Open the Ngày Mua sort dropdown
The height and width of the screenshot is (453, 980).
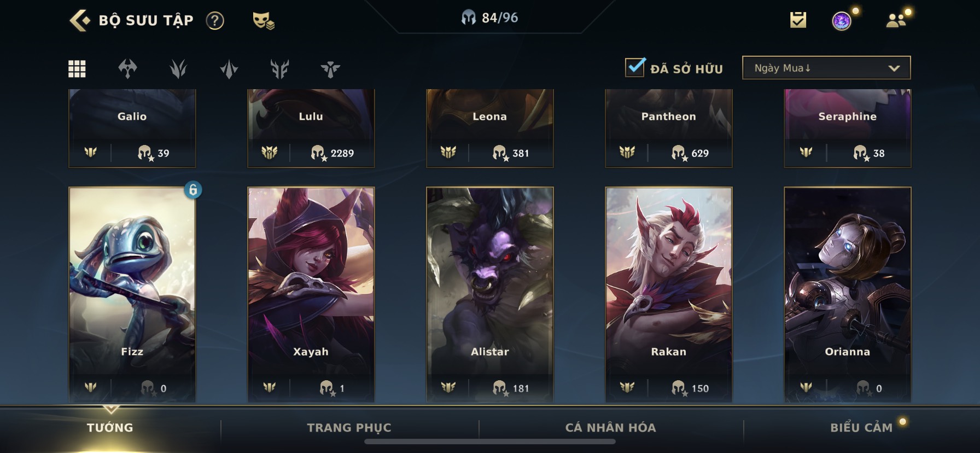click(826, 68)
